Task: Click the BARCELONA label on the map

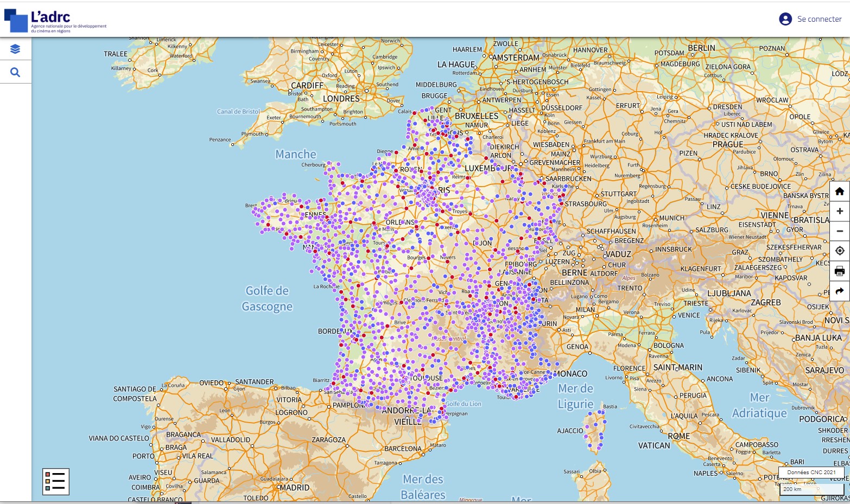Action: [403, 449]
